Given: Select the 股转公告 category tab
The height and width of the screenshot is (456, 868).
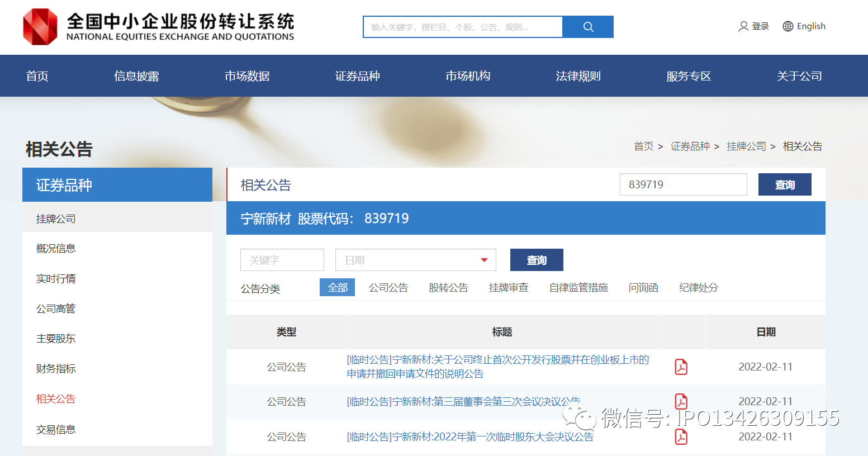Looking at the screenshot, I should point(448,287).
